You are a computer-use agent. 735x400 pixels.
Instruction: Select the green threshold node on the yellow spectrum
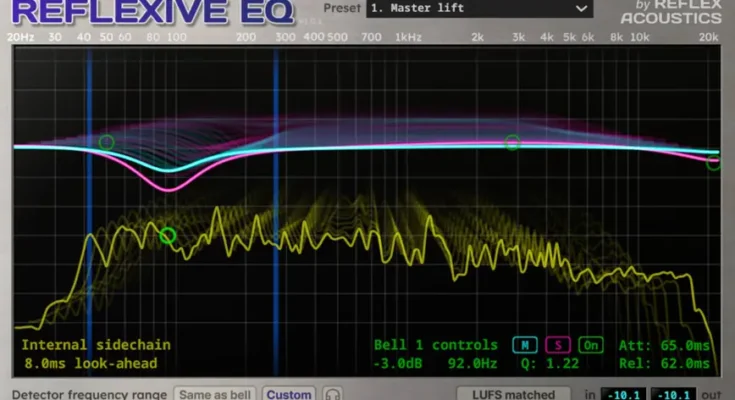(167, 235)
